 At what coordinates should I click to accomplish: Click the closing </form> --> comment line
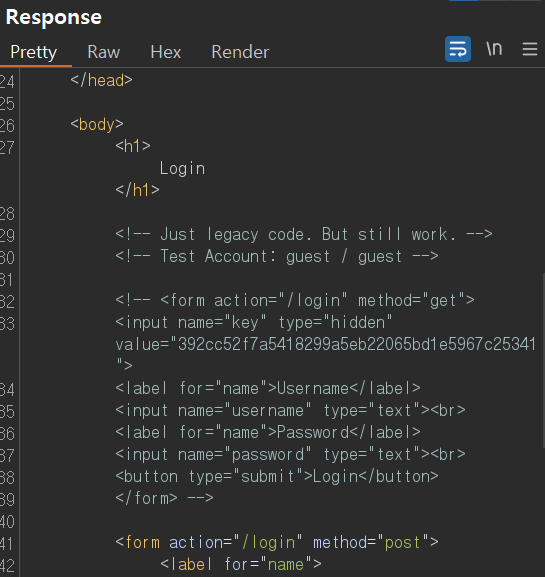(x=164, y=498)
